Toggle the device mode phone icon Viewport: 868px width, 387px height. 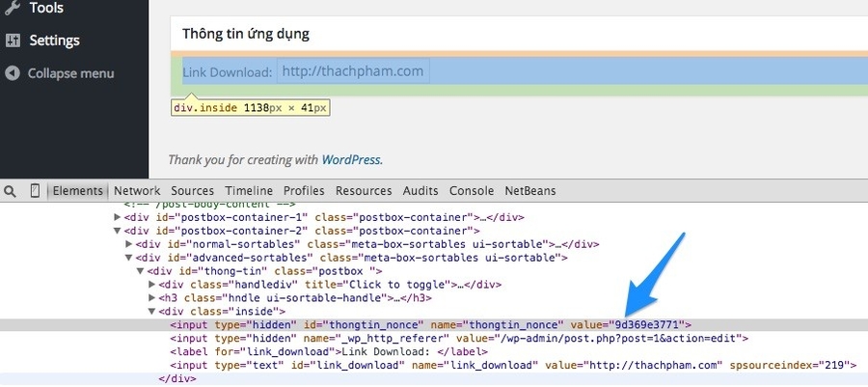click(x=36, y=191)
